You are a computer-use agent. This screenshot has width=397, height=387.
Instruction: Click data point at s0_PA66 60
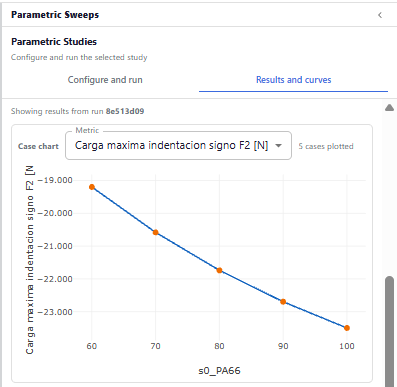(x=92, y=187)
